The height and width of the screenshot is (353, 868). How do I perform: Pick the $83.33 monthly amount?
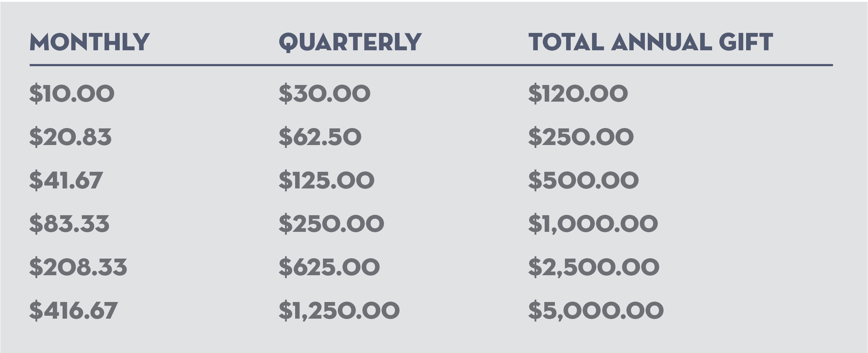tap(69, 224)
